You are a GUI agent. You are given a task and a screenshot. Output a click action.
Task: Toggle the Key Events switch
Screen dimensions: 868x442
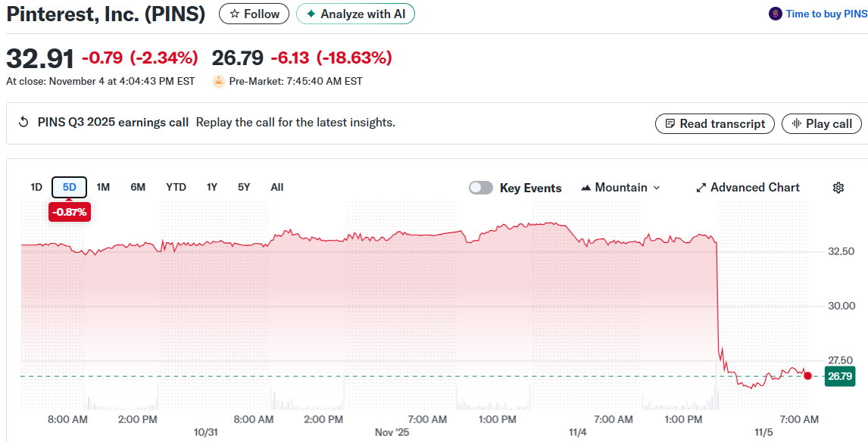(x=481, y=188)
